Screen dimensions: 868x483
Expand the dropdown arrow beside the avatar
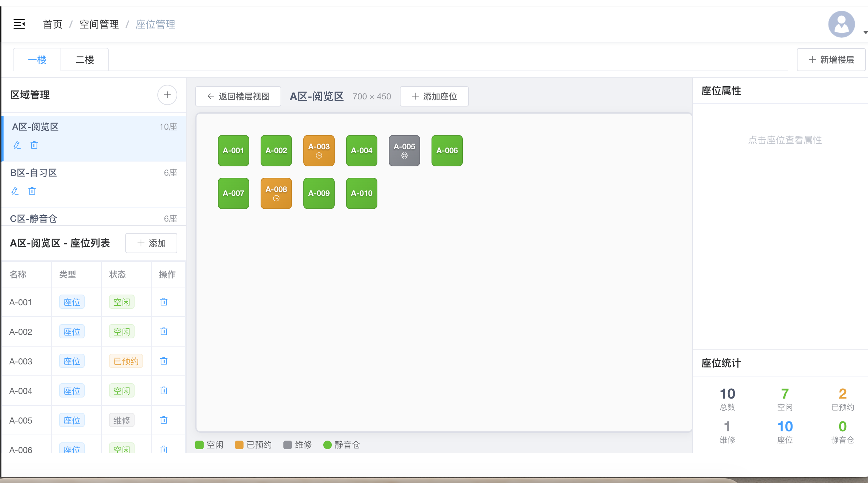pos(865,32)
